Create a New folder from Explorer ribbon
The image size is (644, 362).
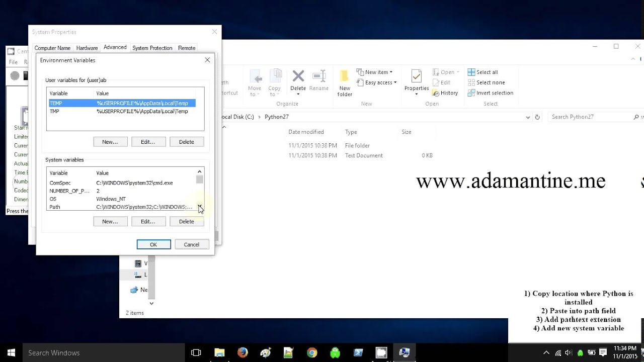pos(345,83)
